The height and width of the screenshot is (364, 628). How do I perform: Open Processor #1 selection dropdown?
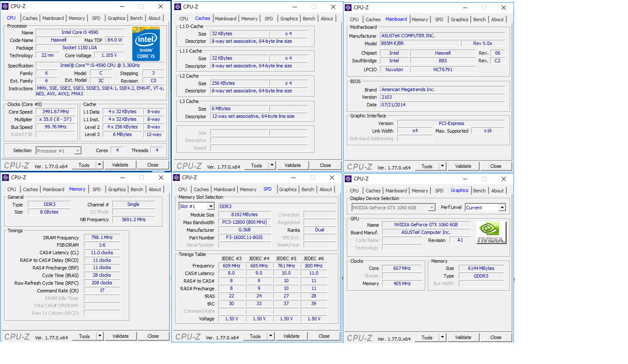click(78, 151)
